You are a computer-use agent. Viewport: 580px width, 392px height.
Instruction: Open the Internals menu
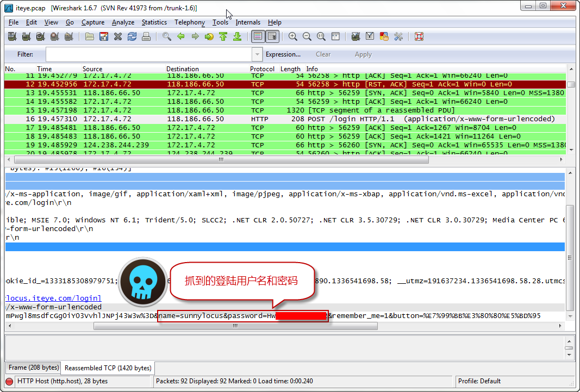pos(248,22)
